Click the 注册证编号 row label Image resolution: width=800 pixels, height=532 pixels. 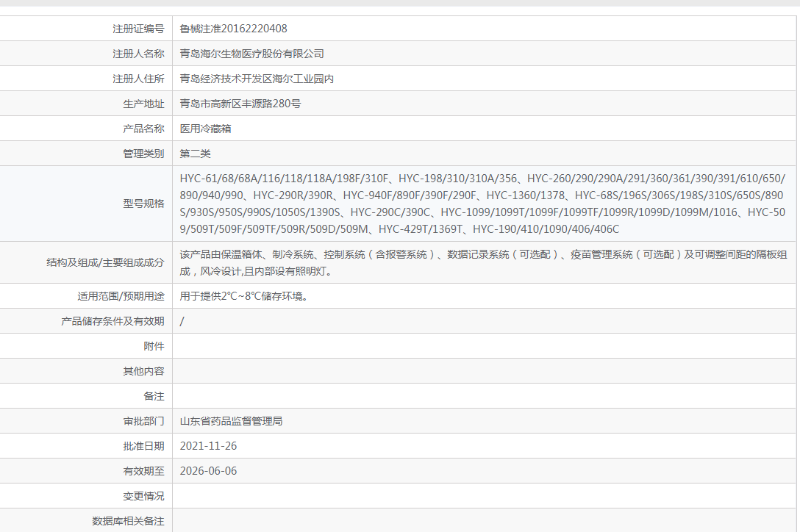click(138, 29)
